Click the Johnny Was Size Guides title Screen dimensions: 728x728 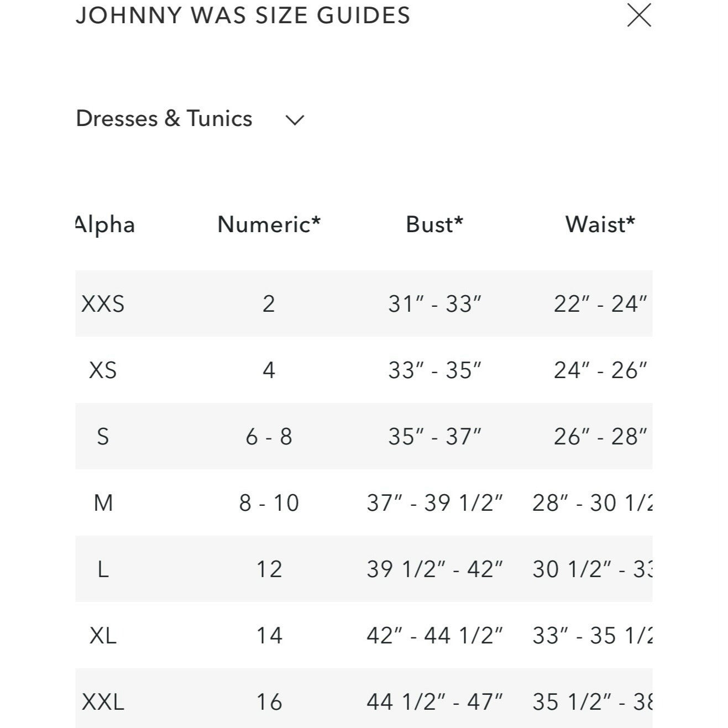[243, 15]
